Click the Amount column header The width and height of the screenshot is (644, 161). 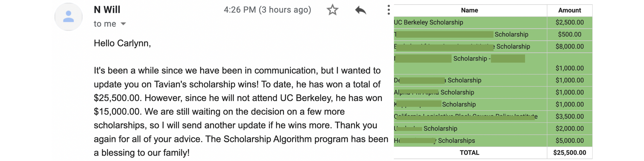[x=569, y=10]
